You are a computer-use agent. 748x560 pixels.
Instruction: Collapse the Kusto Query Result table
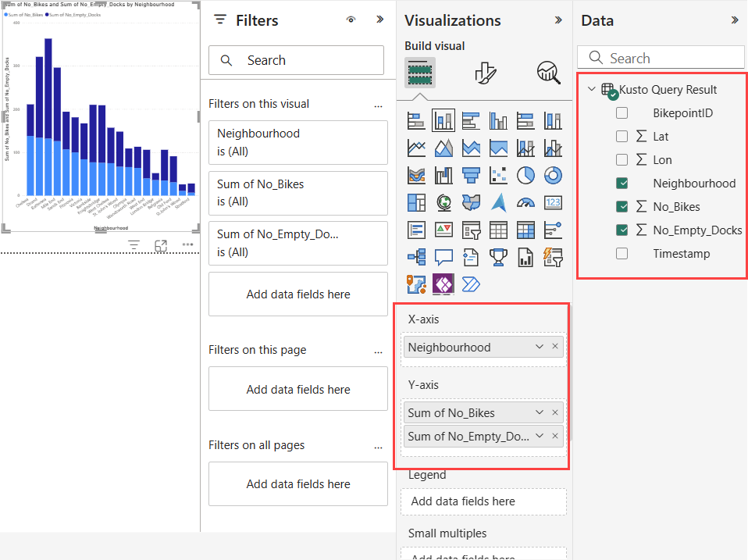click(592, 89)
